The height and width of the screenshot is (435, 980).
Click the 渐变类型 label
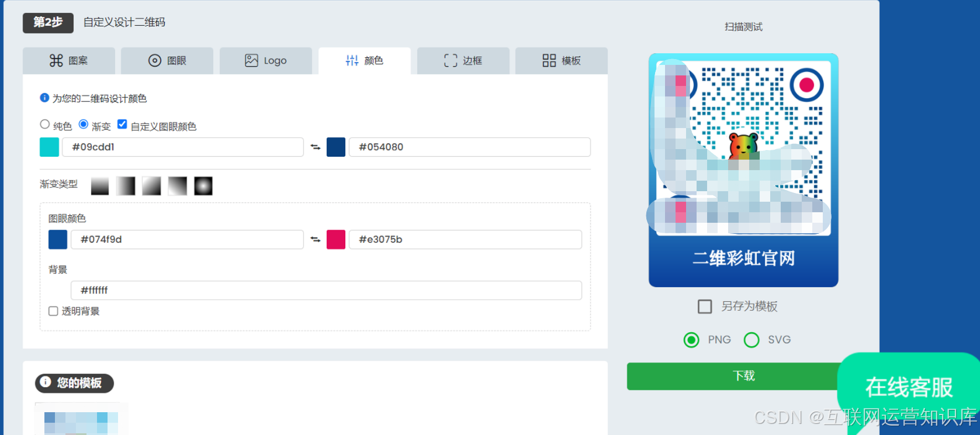tap(58, 184)
